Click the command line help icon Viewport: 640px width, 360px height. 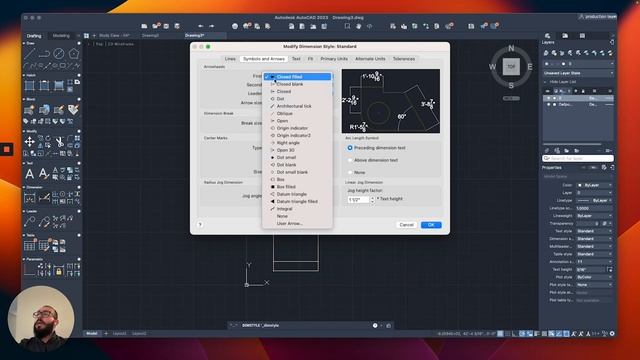click(x=375, y=325)
